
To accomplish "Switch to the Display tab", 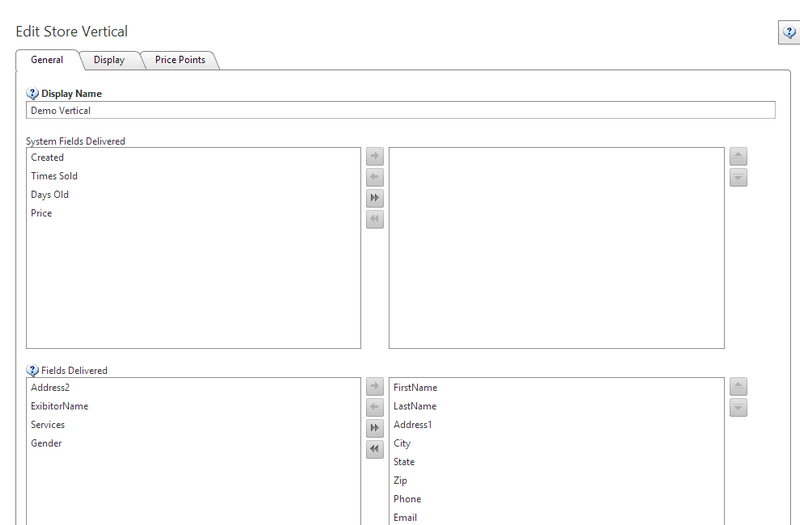I will tap(109, 60).
